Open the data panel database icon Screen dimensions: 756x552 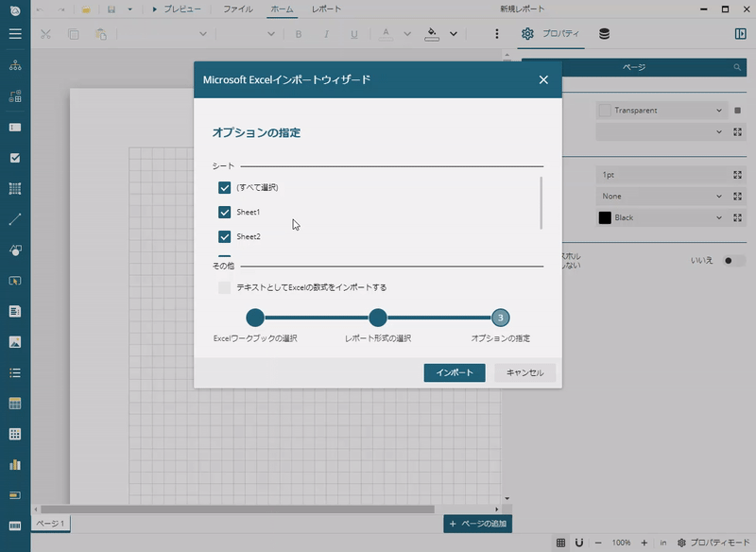coord(605,34)
